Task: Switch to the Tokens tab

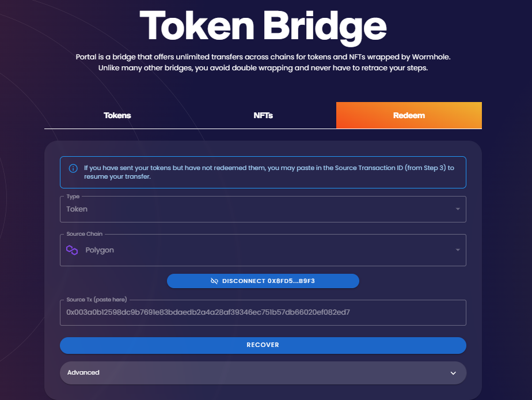Action: point(117,115)
